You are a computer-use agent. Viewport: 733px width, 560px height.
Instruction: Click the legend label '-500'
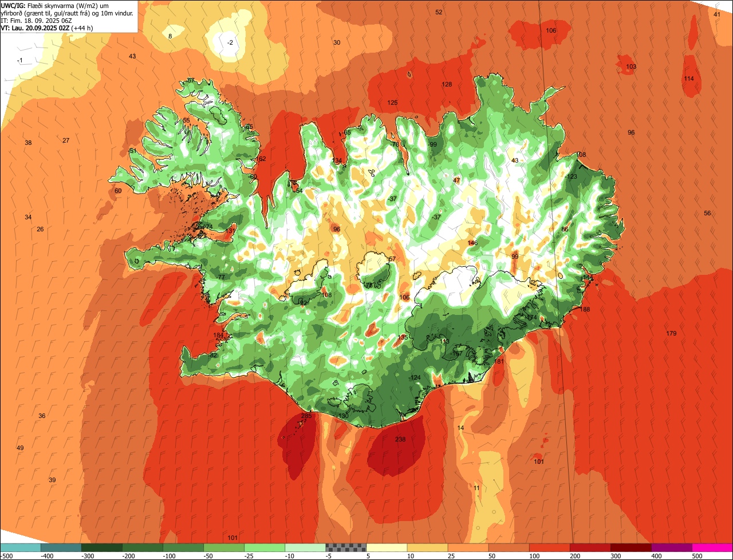coord(6,555)
